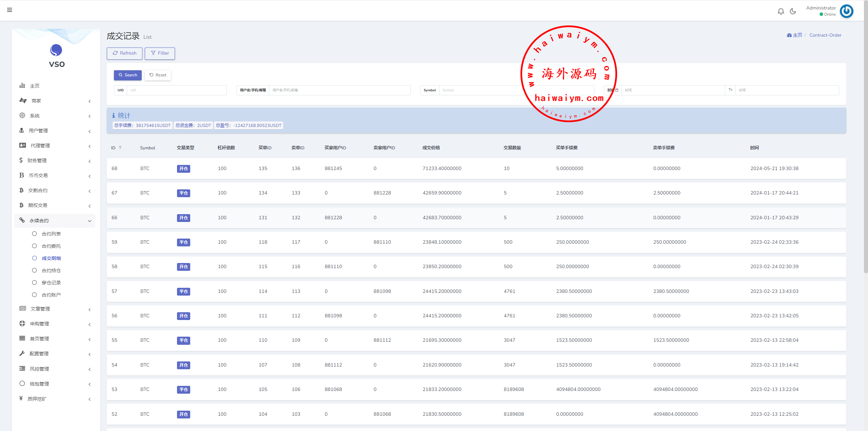Screen dimensions: 868x431
Task: Open the notifications bell
Action: 781,12
